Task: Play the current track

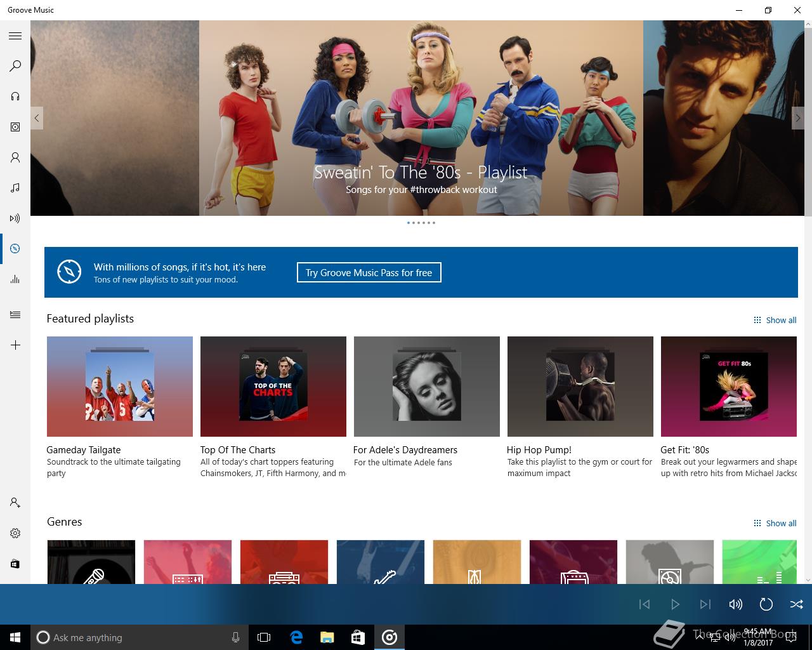Action: [675, 604]
